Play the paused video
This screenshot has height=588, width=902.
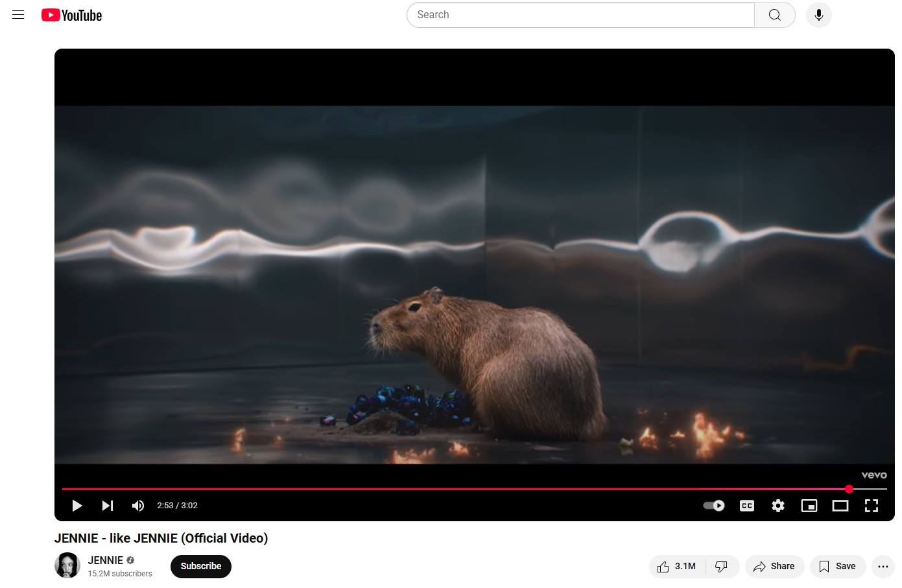click(77, 506)
